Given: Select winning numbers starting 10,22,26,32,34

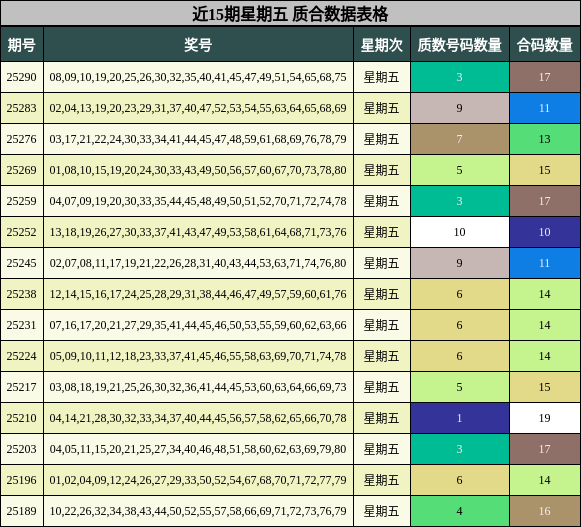Looking at the screenshot, I should tap(198, 511).
